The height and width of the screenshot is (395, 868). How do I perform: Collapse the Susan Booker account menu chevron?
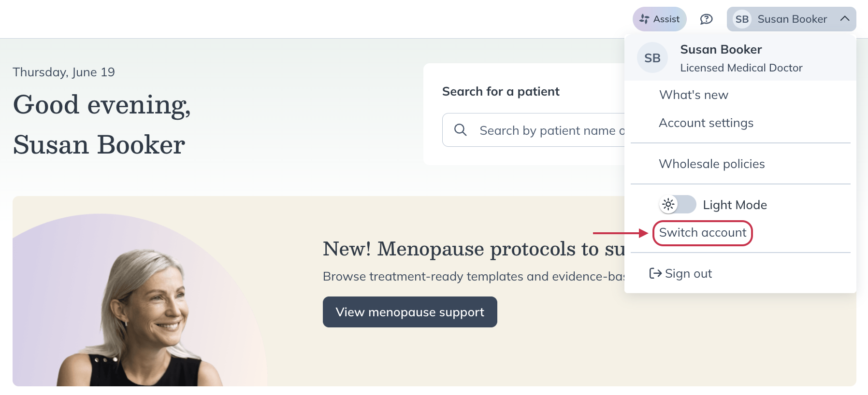[845, 19]
